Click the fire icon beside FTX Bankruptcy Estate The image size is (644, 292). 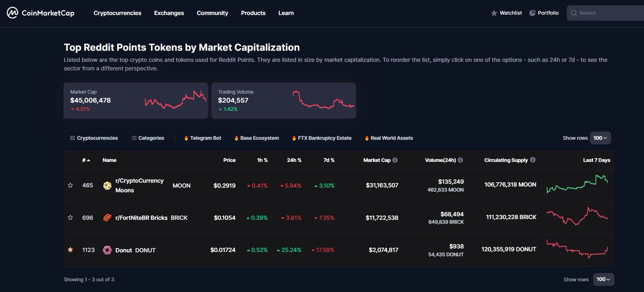coord(294,138)
